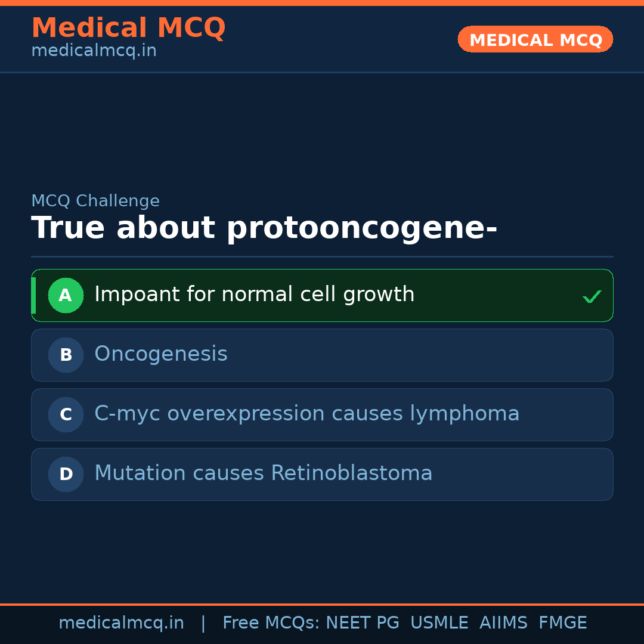This screenshot has width=644, height=644.
Task: Pick the D option circle
Action: pos(66,474)
